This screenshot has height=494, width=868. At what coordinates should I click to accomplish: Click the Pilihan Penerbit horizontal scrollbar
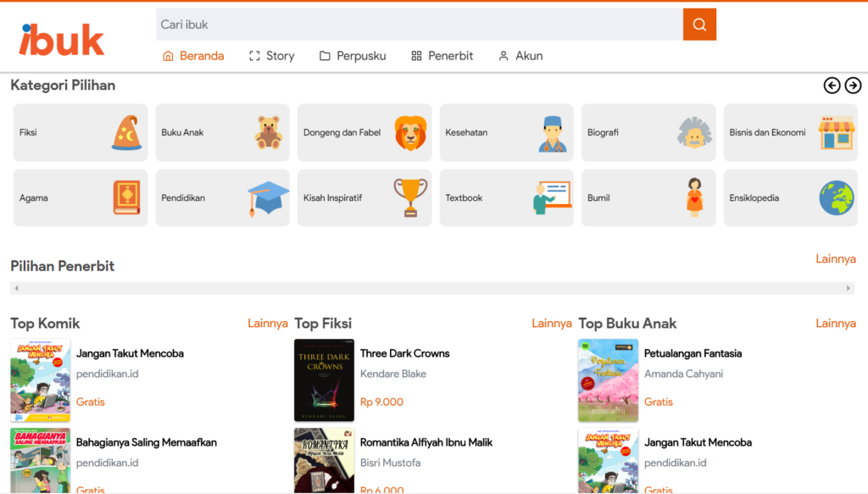coord(432,288)
